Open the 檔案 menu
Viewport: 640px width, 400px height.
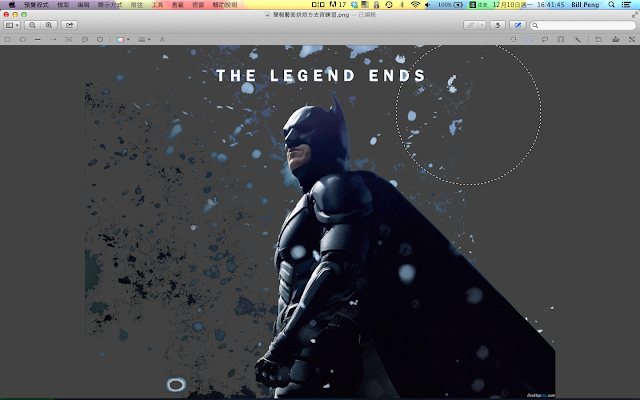(63, 5)
